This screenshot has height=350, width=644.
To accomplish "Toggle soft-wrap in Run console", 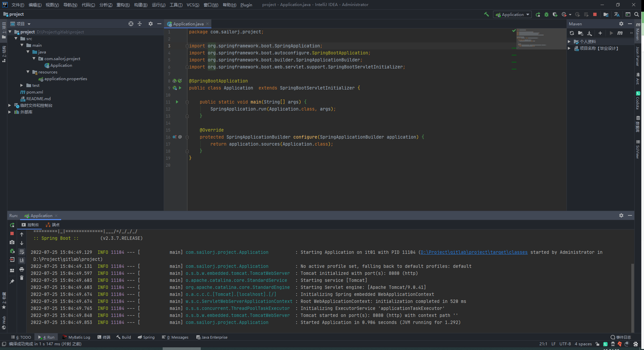I will [22, 252].
